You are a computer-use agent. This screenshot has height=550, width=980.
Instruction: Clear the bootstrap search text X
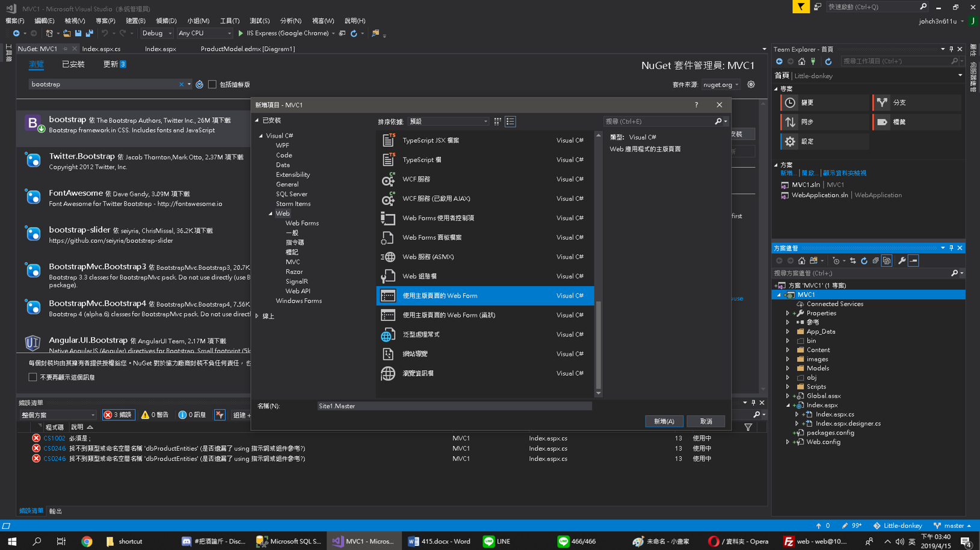[181, 85]
